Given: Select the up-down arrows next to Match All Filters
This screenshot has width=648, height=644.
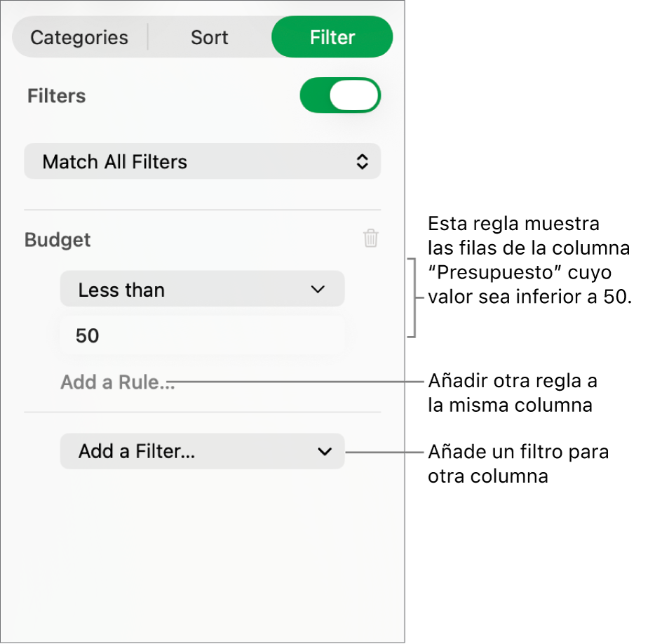Looking at the screenshot, I should [x=362, y=161].
